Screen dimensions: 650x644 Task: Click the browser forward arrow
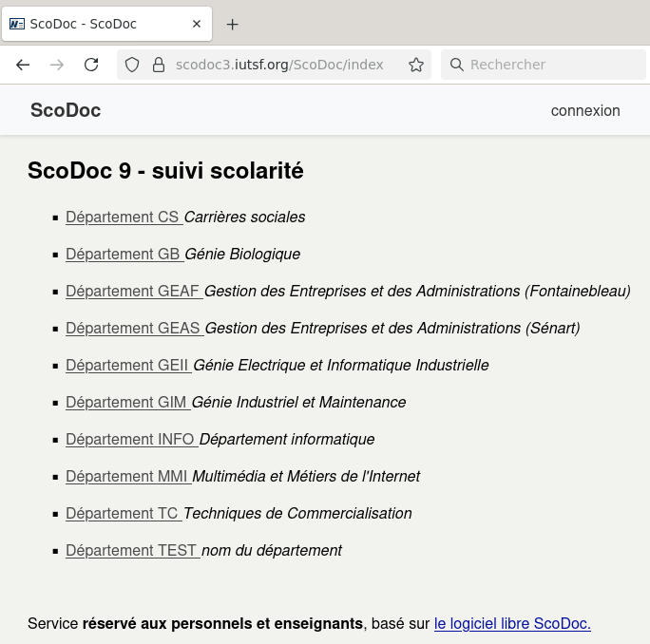coord(57,65)
